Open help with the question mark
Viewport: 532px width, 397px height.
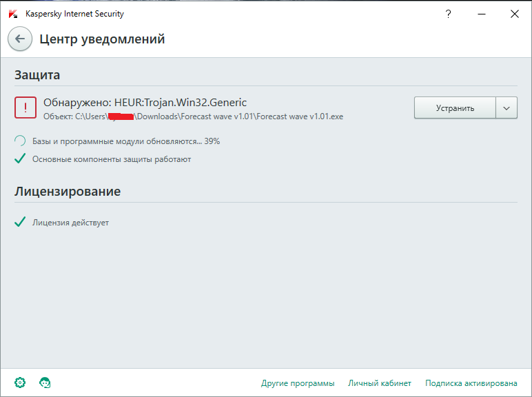point(449,14)
